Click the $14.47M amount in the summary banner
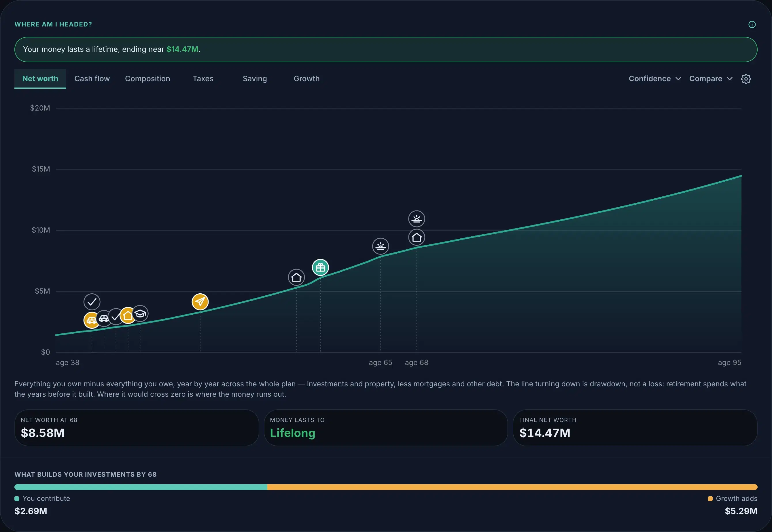 (182, 49)
